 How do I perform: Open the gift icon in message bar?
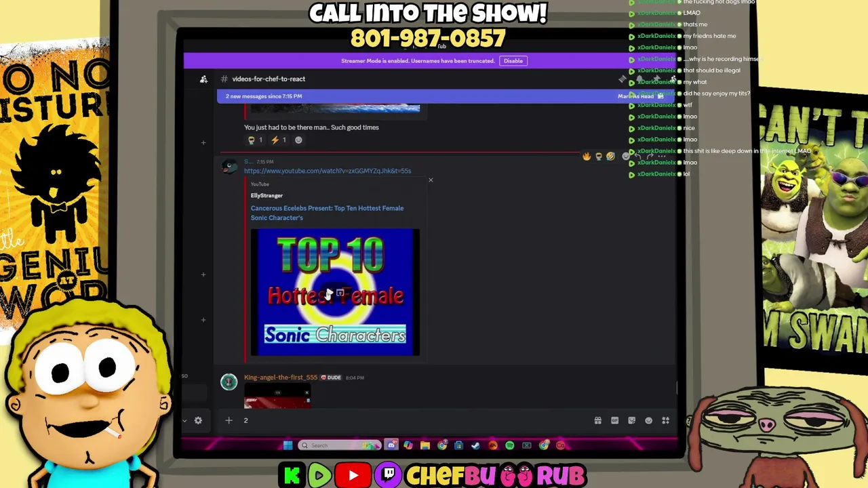(x=598, y=421)
